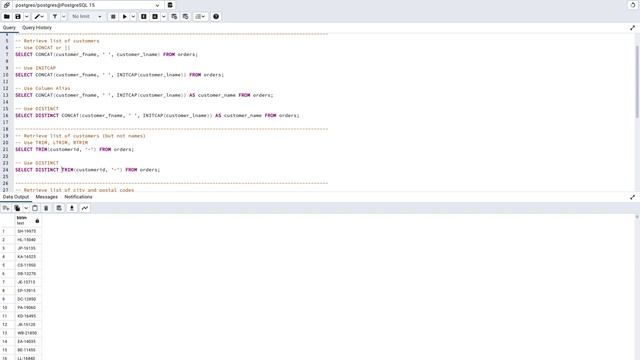640x360 pixels.
Task: Switch to the Data Output tab
Action: (x=16, y=197)
